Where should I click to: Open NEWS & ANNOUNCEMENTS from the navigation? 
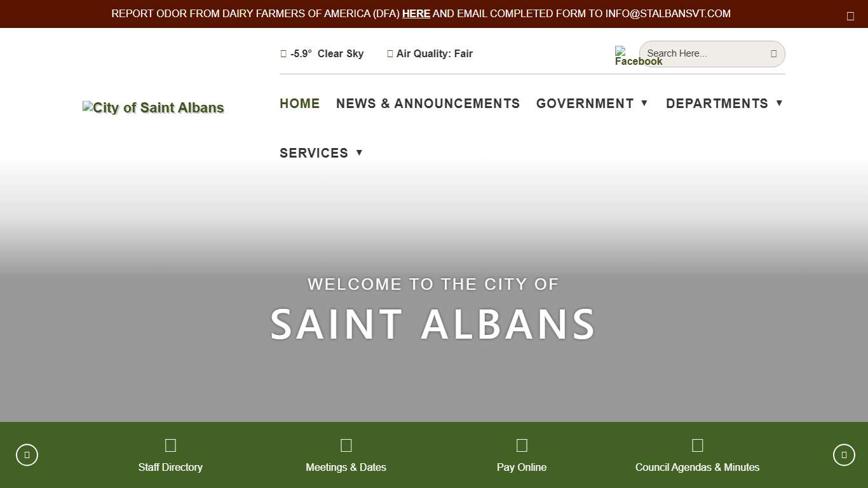428,104
